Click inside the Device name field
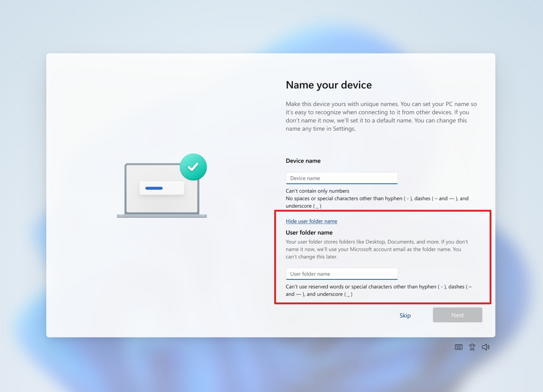543x392 pixels. point(341,178)
